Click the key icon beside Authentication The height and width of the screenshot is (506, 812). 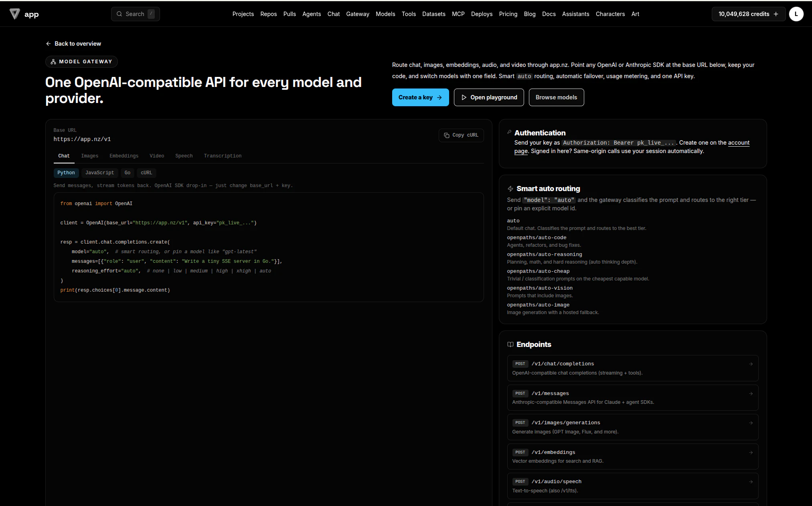coord(509,132)
